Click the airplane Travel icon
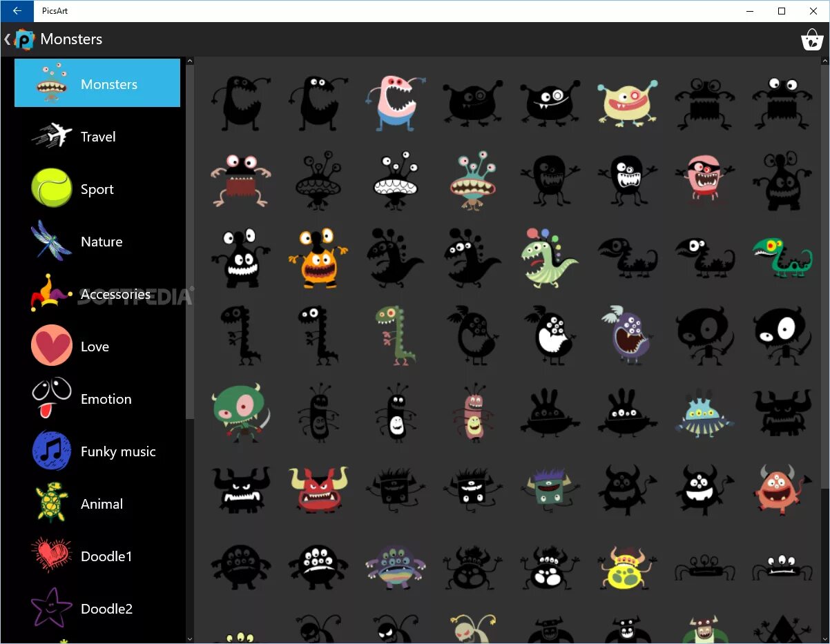Viewport: 830px width, 644px height. click(x=52, y=135)
